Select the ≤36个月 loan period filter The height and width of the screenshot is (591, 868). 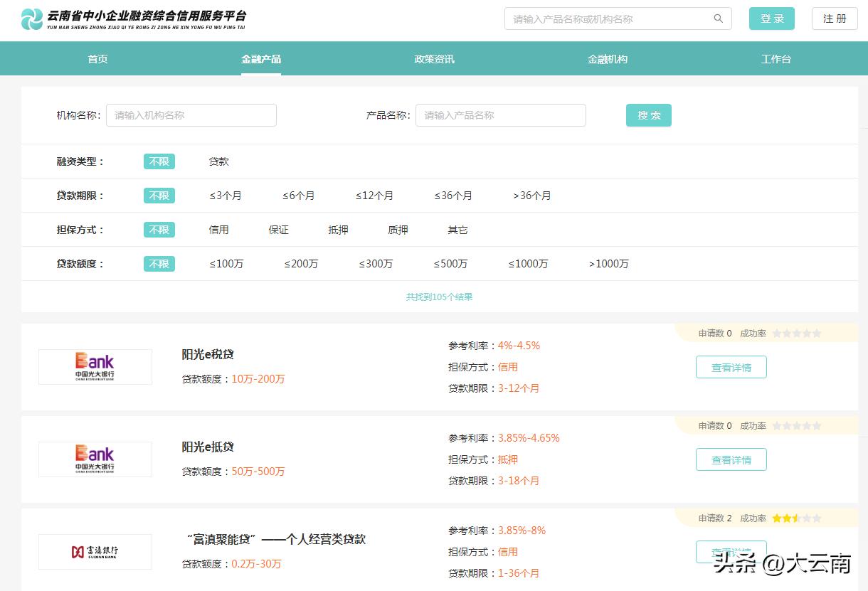point(450,196)
